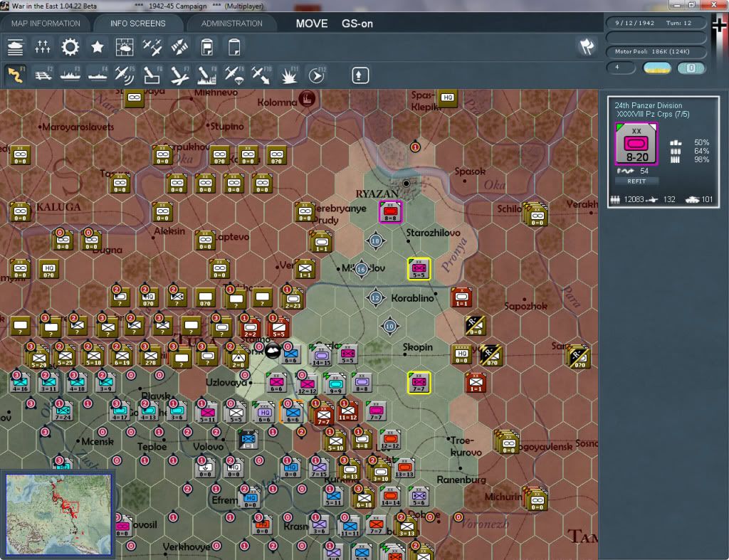Click the 24th Panzer Division name link
Viewport: 729px width, 560px height.
pyautogui.click(x=648, y=105)
